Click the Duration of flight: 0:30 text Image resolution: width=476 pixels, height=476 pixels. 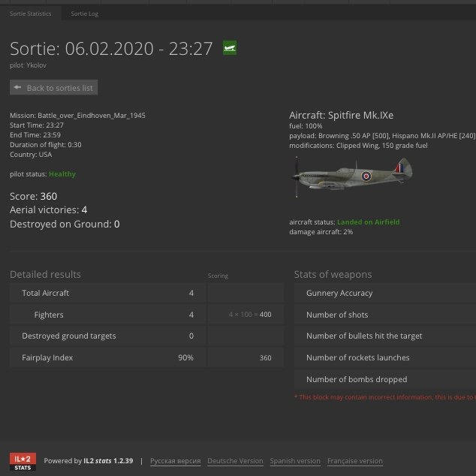[46, 144]
